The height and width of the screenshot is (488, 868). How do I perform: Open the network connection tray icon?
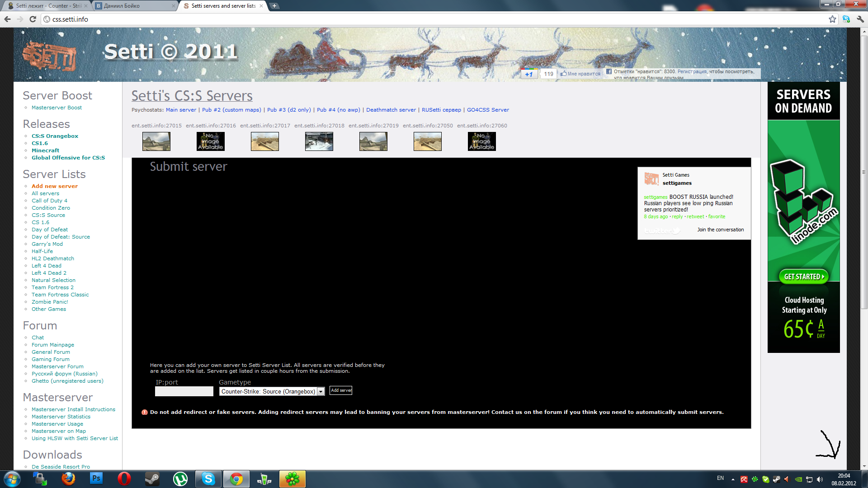point(809,479)
